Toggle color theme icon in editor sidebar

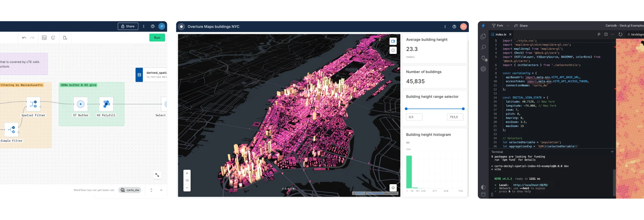tap(483, 187)
